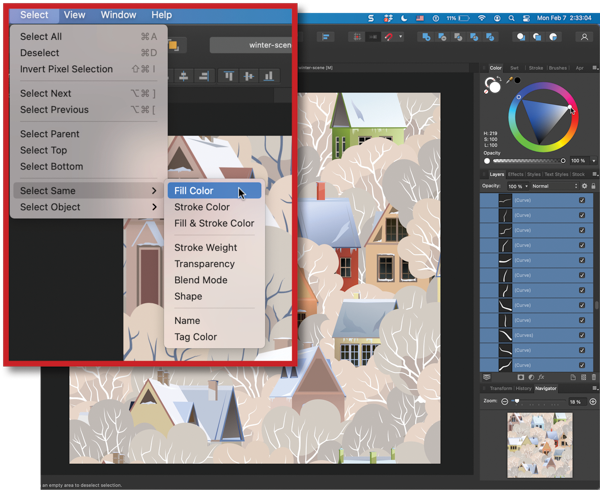
Task: Toggle the pixel alignment button left of the magnet
Action: click(373, 37)
